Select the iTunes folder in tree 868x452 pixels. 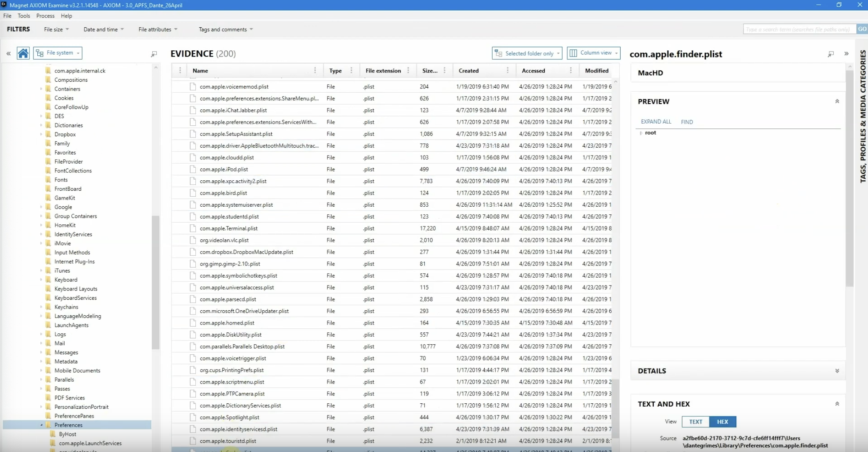(62, 271)
